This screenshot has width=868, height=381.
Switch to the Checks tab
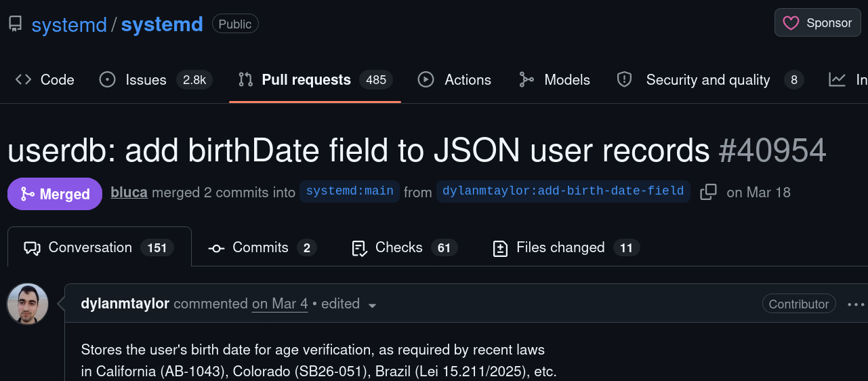(401, 247)
